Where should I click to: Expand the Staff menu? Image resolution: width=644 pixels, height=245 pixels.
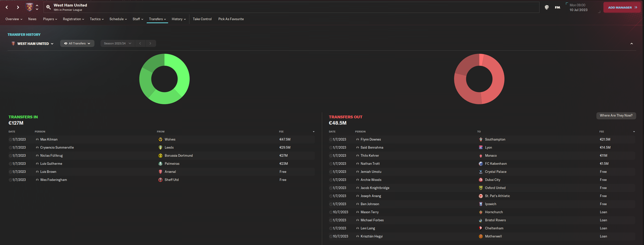[138, 19]
